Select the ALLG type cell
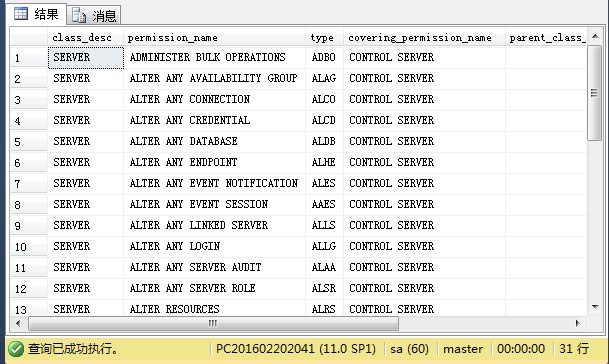Viewport: 609px width, 364px height. point(324,246)
